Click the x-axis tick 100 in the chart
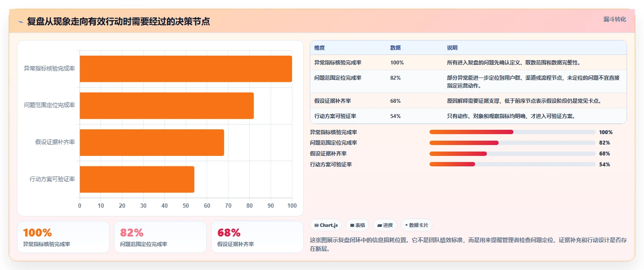The image size is (644, 270). pyautogui.click(x=292, y=206)
